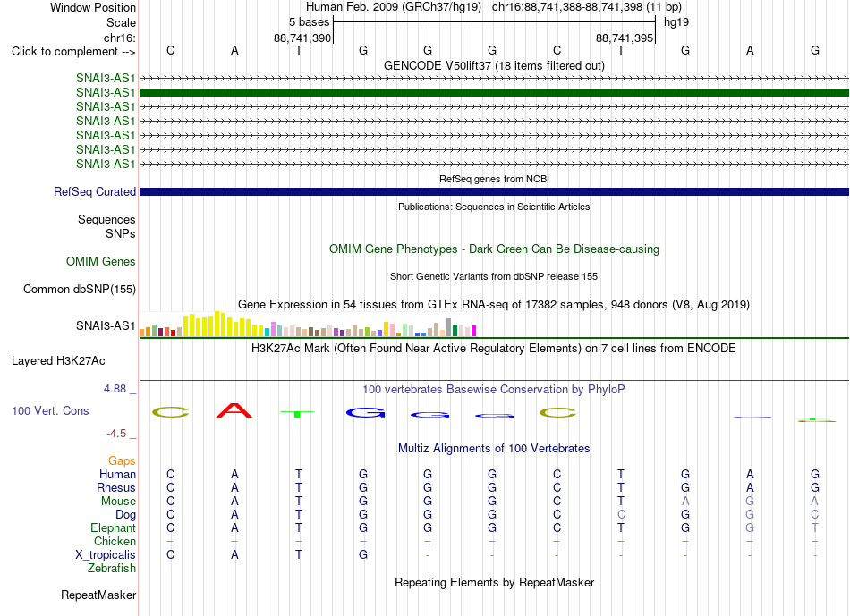Click the largest blue G conservation logo
The image size is (850, 616).
pos(365,413)
